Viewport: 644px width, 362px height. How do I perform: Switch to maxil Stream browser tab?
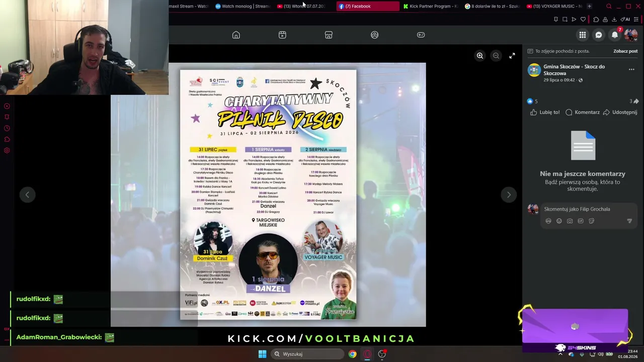coord(189,6)
